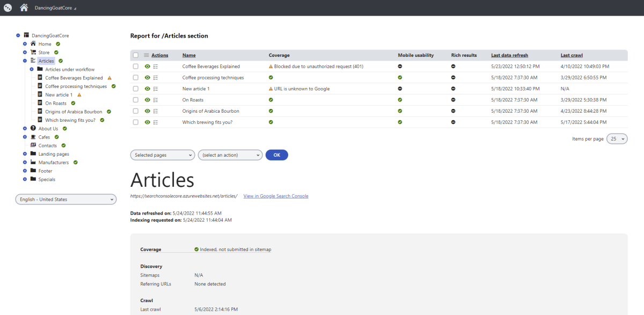Change the English - United States language selector
Viewport: 644px width, 315px height.
(65, 199)
